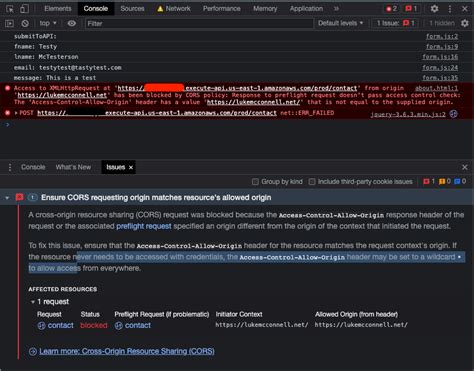The height and width of the screenshot is (371, 474).
Task: Open DevTools settings gear in top bar
Action: pyautogui.click(x=434, y=9)
